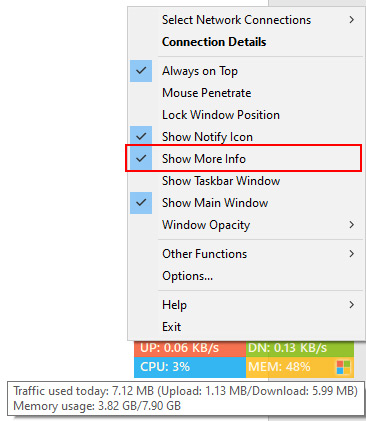Click the blue CPU usage panel
This screenshot has height=421, width=366.
tap(190, 367)
